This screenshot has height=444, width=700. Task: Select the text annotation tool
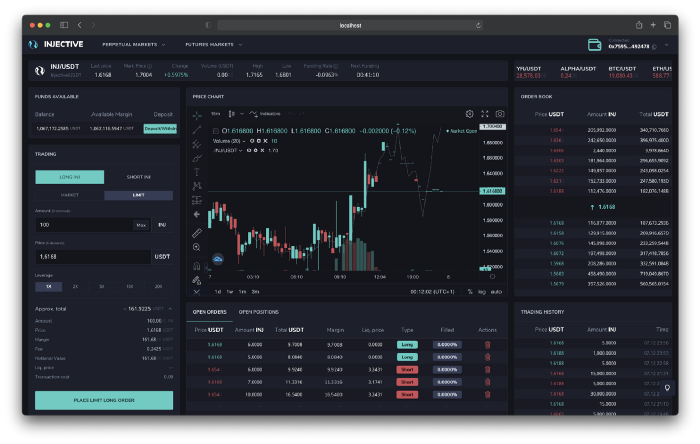[196, 172]
